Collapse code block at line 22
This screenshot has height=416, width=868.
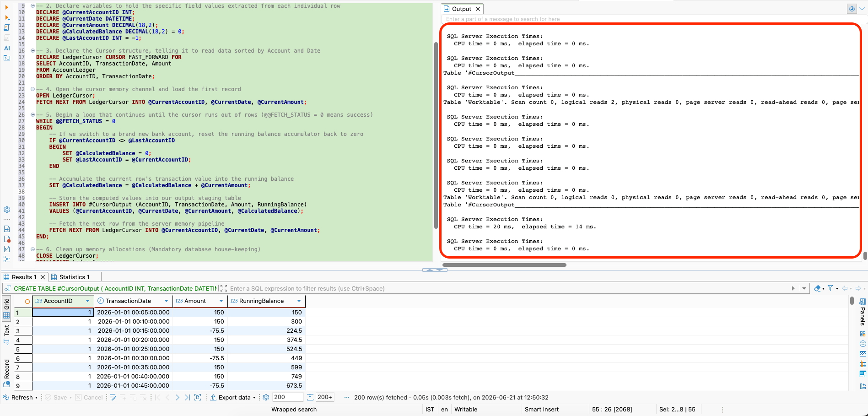[x=32, y=89]
